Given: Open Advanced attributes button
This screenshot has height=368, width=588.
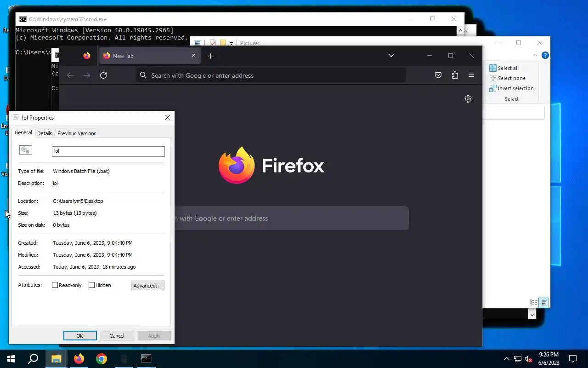Looking at the screenshot, I should click(147, 286).
